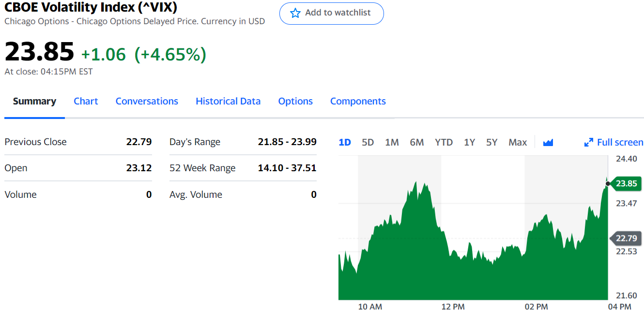Click the star icon in Add to watchlist
This screenshot has width=644, height=311.
(x=295, y=13)
